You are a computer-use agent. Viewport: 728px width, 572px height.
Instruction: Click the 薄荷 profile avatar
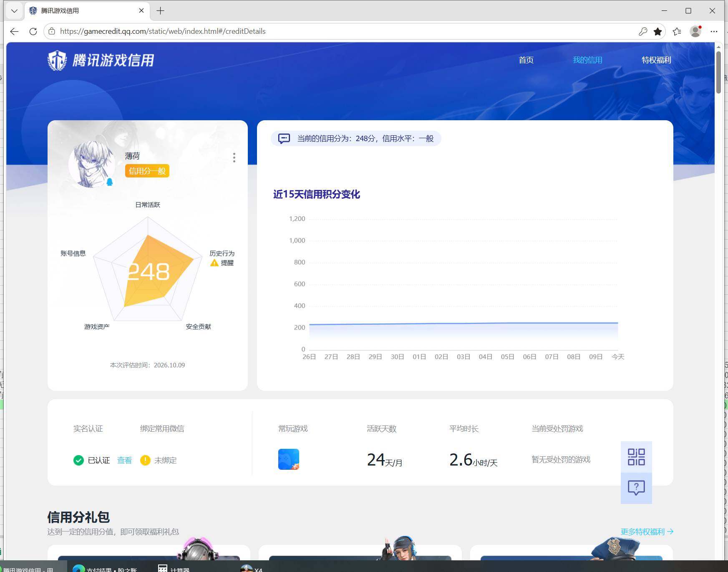(92, 164)
